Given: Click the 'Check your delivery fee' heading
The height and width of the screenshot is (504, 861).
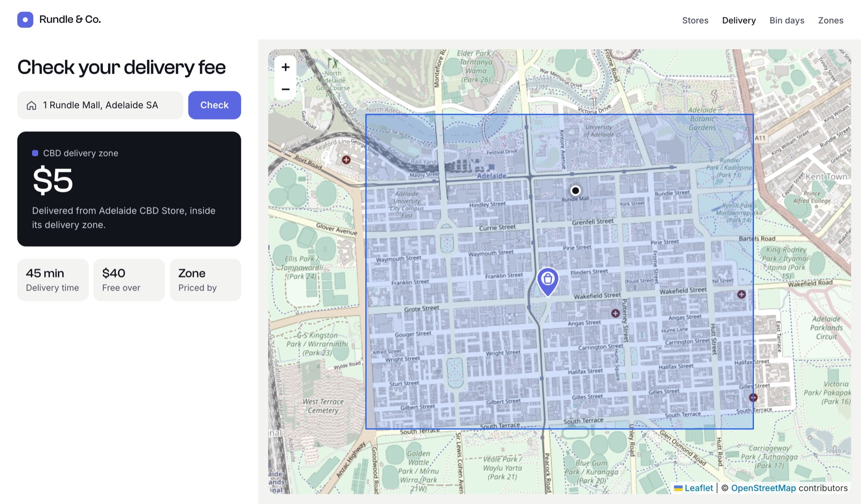Looking at the screenshot, I should 121,67.
